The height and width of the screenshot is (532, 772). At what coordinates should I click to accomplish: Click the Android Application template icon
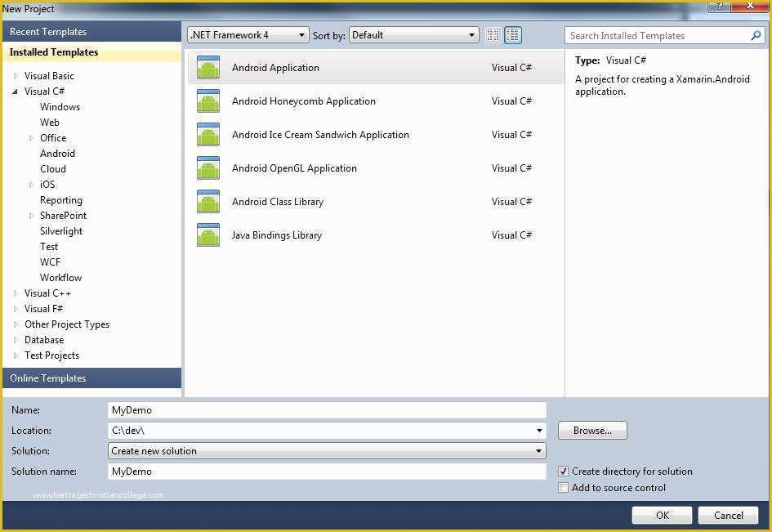click(208, 68)
